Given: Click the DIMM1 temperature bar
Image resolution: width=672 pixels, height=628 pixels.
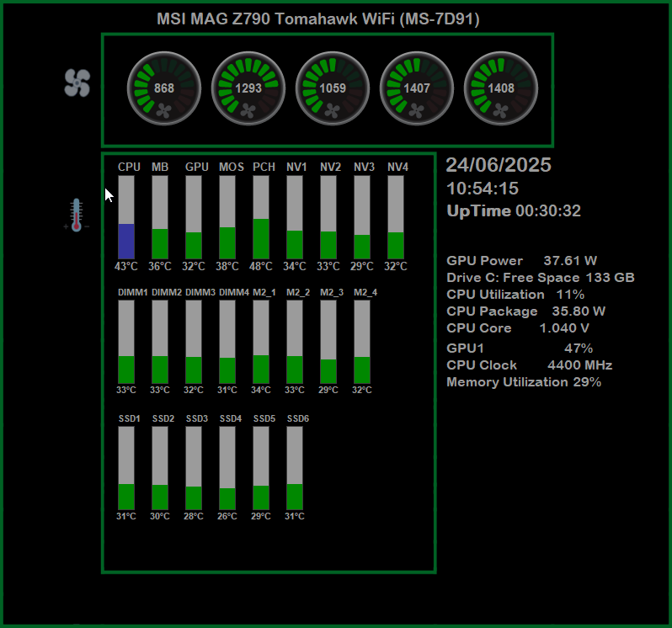Looking at the screenshot, I should click(126, 342).
